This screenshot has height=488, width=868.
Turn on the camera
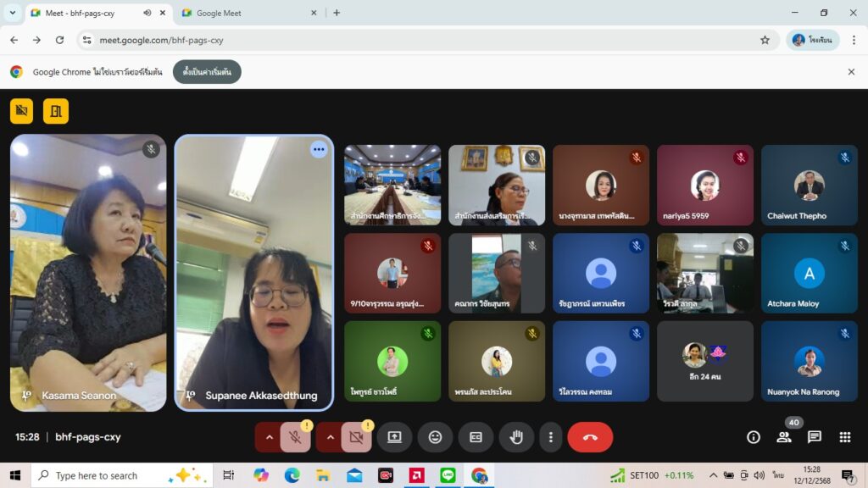[356, 437]
